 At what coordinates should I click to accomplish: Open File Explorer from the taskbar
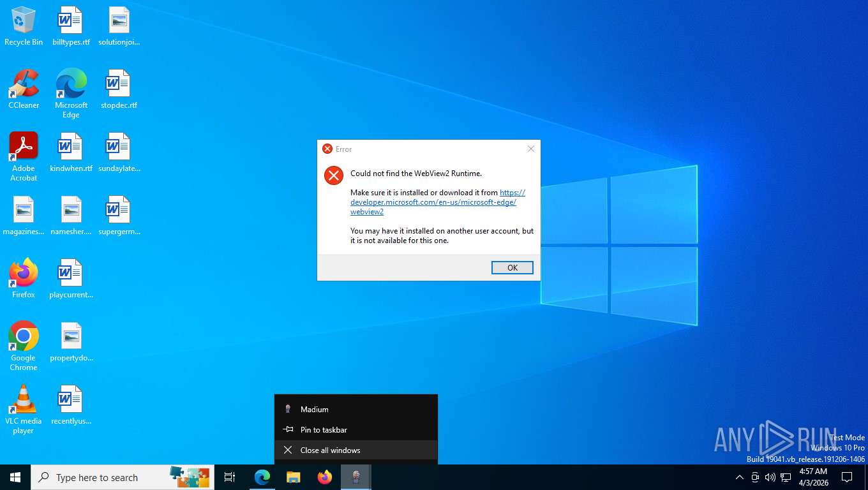293,477
